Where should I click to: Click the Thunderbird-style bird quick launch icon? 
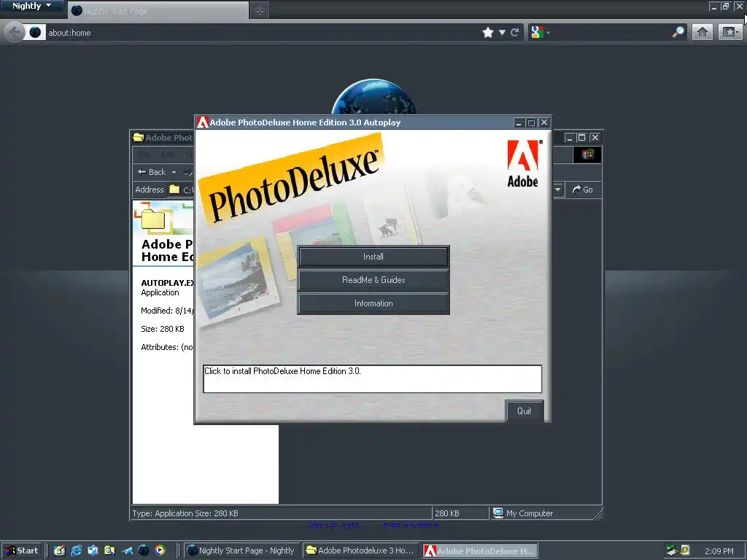click(x=127, y=551)
